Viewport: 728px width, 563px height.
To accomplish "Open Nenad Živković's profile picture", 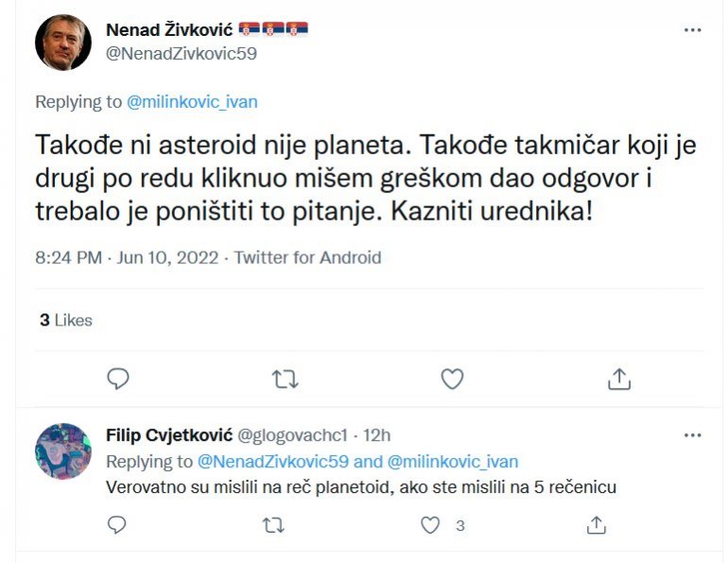I will pyautogui.click(x=63, y=43).
